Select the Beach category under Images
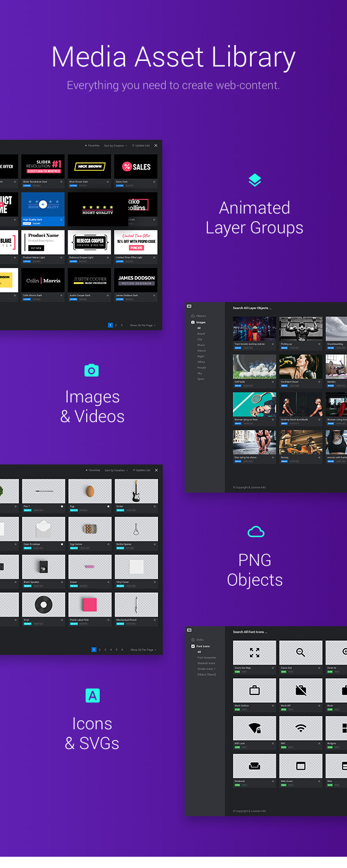This screenshot has height=868, width=347. [201, 334]
